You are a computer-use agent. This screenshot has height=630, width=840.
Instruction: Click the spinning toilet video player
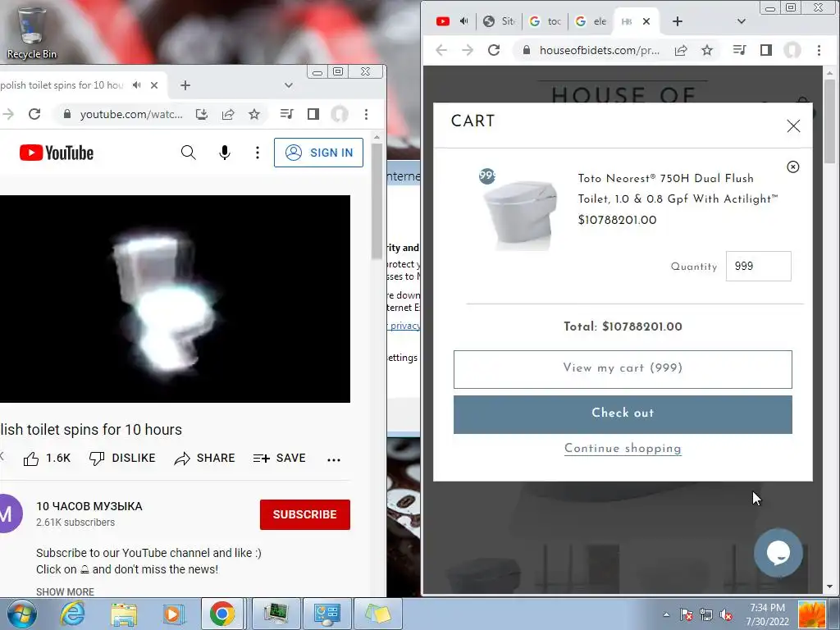point(175,299)
